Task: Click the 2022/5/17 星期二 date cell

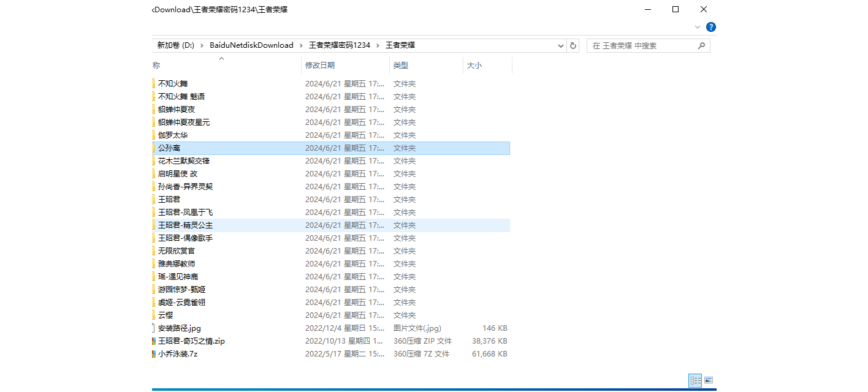Action: click(x=345, y=353)
